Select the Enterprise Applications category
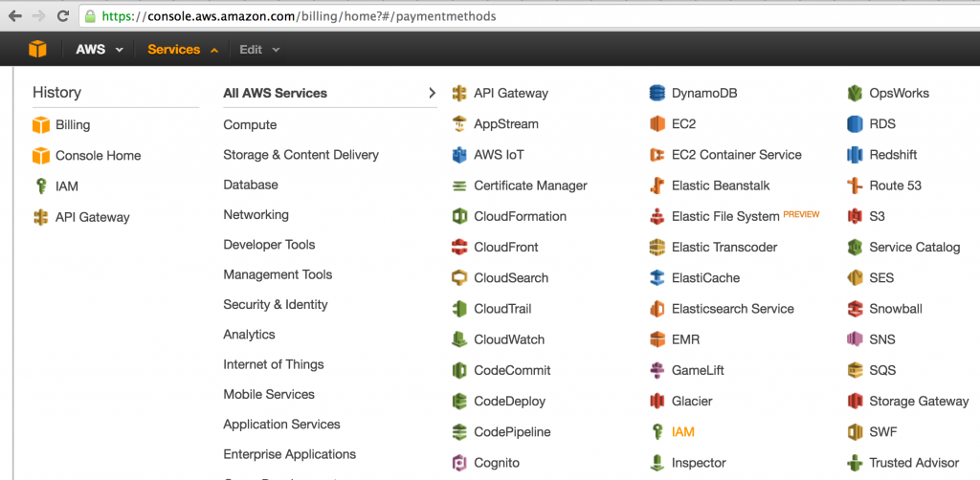This screenshot has height=480, width=980. (290, 454)
